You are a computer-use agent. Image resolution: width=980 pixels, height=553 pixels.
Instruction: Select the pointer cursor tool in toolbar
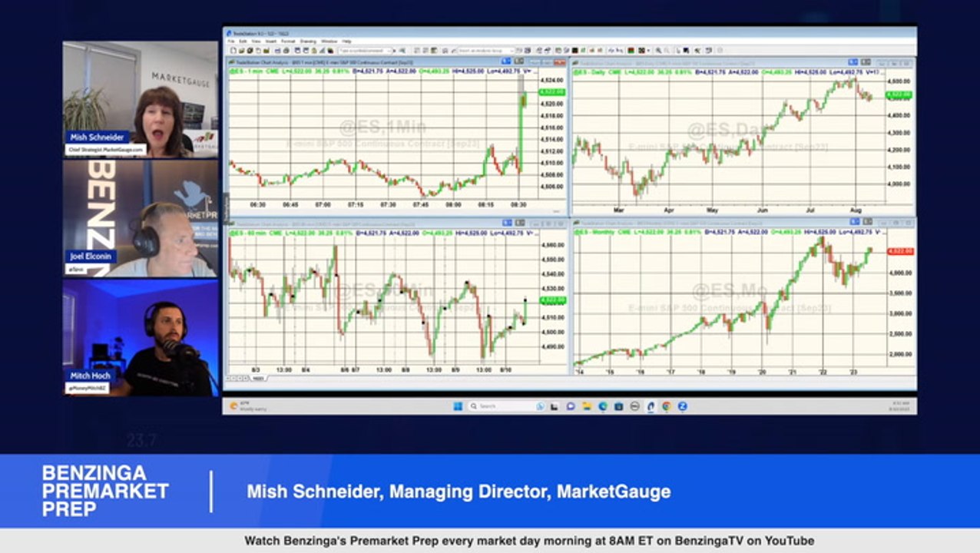click(678, 51)
